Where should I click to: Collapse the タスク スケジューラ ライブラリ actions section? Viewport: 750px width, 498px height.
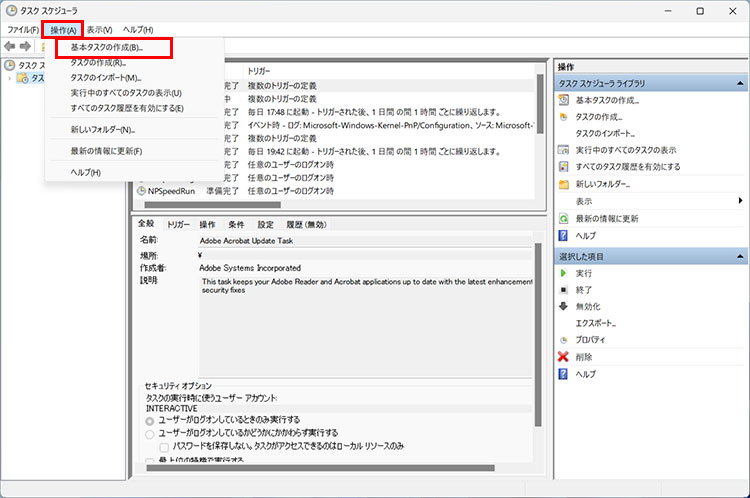click(x=740, y=83)
